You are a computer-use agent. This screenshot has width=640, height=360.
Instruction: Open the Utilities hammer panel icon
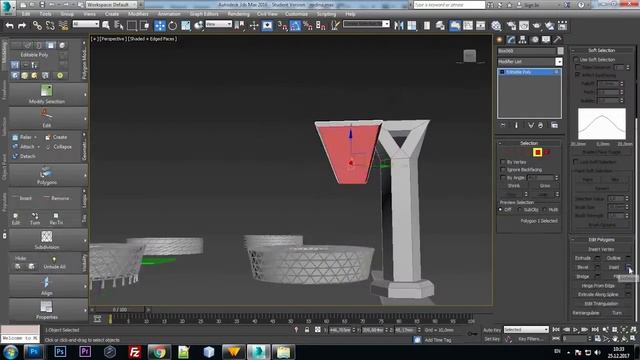[557, 40]
